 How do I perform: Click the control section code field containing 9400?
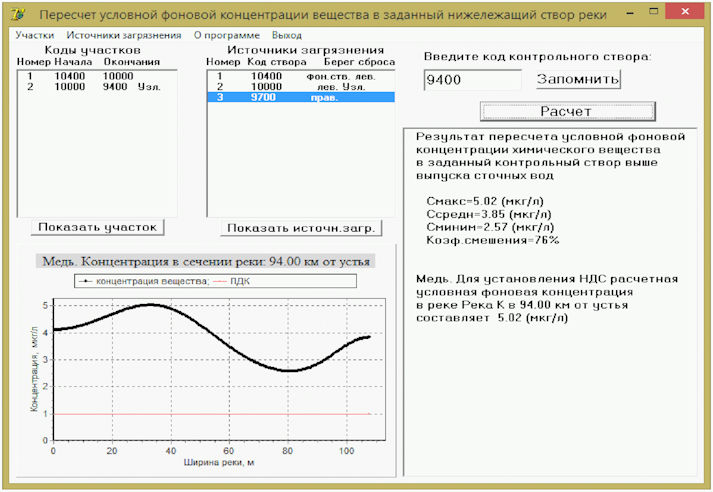[x=472, y=80]
